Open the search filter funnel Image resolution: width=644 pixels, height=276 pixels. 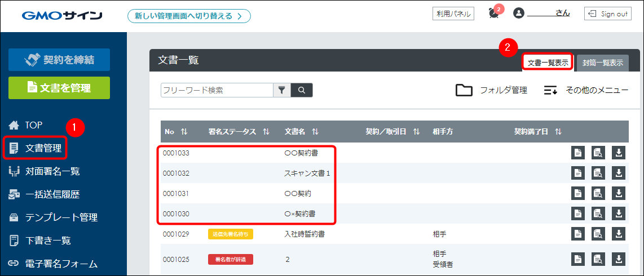coord(281,90)
